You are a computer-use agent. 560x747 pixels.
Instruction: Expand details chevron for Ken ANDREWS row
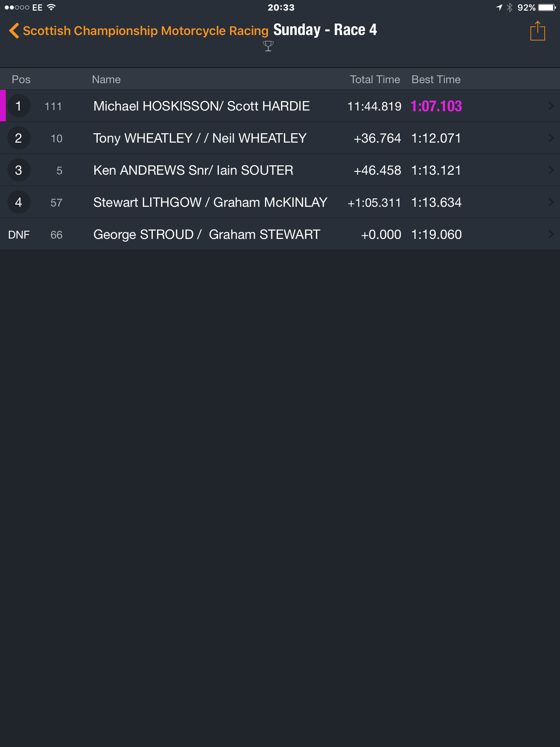(x=551, y=170)
